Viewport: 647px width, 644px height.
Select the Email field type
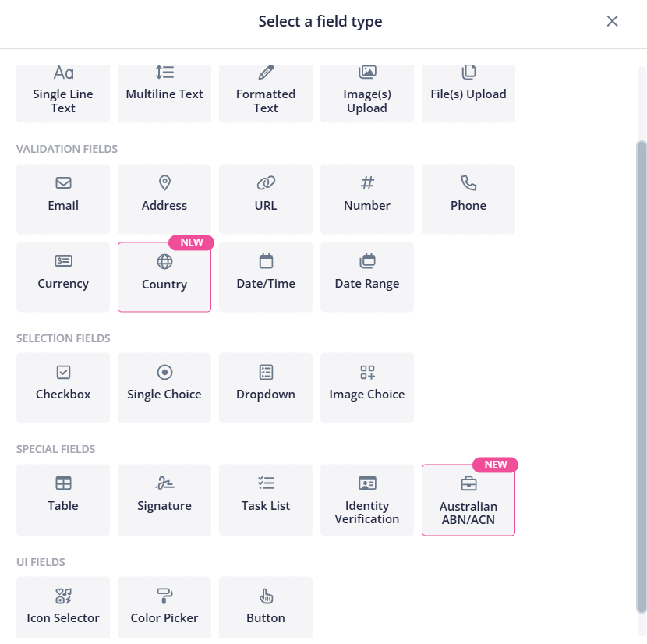(x=63, y=199)
